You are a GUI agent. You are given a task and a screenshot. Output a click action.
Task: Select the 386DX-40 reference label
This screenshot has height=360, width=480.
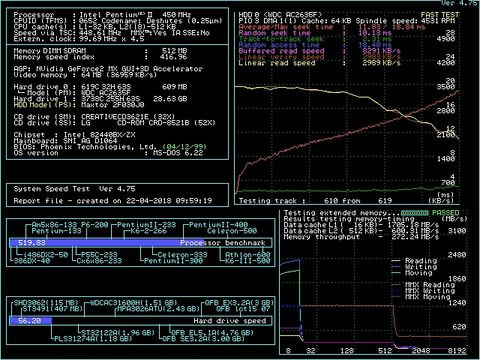coord(32,261)
